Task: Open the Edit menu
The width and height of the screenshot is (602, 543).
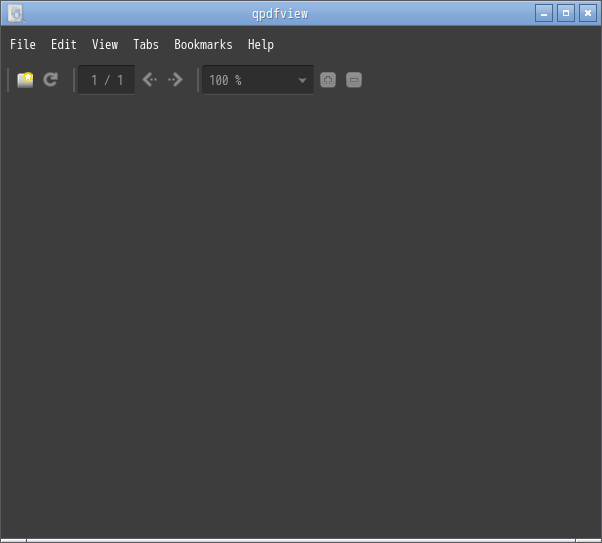Action: pyautogui.click(x=64, y=45)
